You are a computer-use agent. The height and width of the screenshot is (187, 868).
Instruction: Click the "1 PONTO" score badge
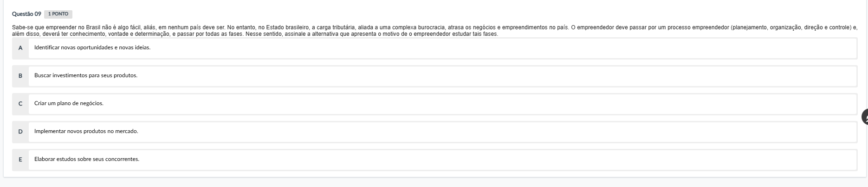58,14
